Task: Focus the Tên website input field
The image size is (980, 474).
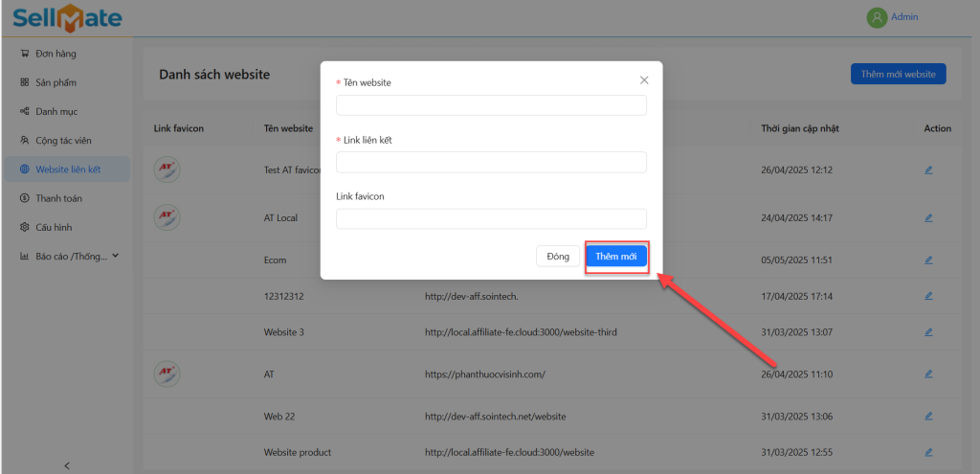Action: 491,105
